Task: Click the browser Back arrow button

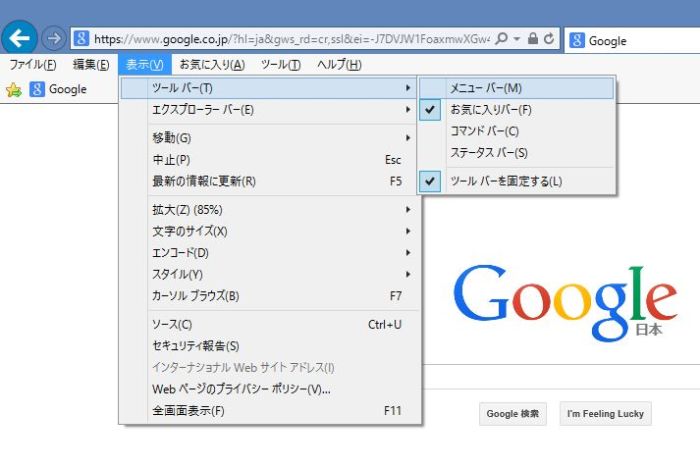Action: click(x=20, y=39)
